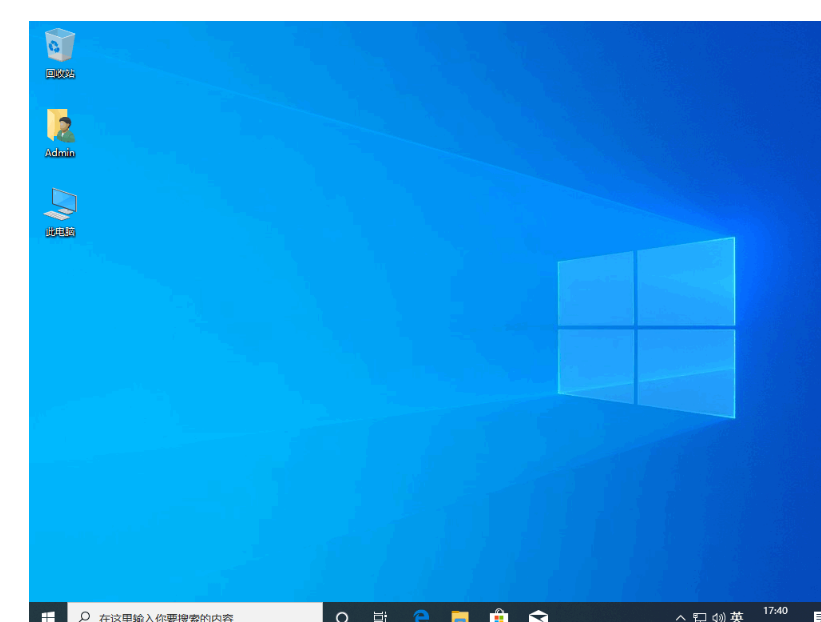Viewport: 821px width, 622px height.
Task: Open the volume control tray icon
Action: (718, 617)
